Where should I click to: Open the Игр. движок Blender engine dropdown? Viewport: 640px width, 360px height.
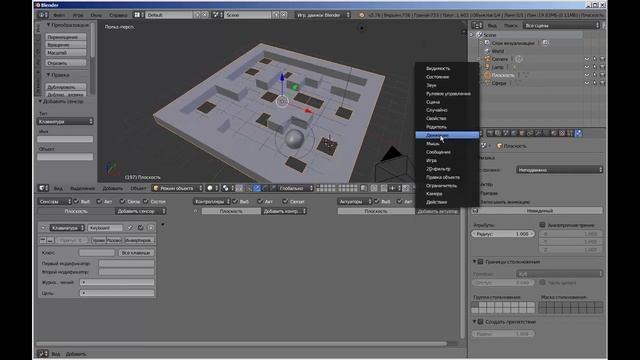(322, 15)
